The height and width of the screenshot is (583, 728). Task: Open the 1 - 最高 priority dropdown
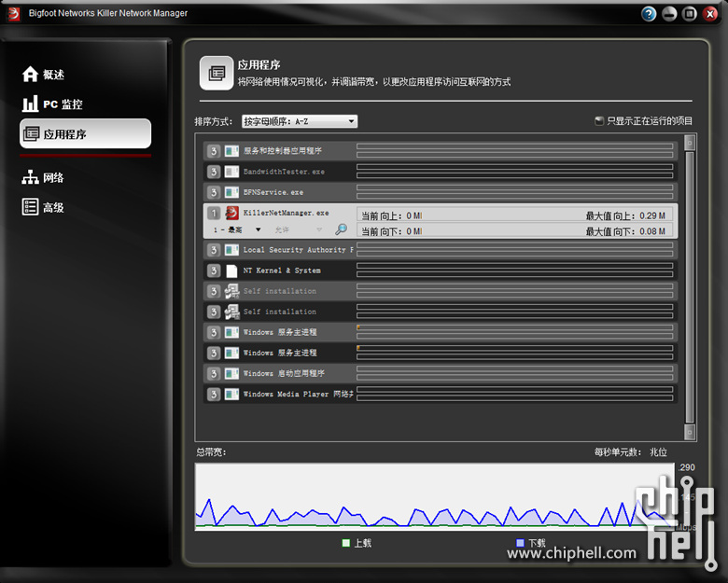pos(236,229)
